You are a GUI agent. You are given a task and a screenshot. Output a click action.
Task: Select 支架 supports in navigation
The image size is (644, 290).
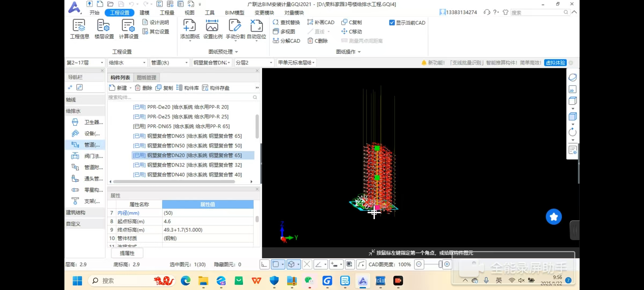point(87,201)
